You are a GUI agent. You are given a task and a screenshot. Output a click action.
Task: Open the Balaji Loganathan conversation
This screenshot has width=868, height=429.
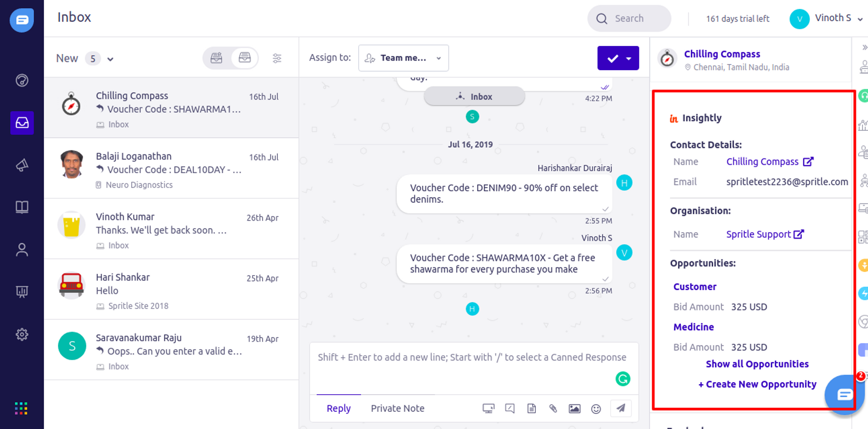click(x=171, y=169)
